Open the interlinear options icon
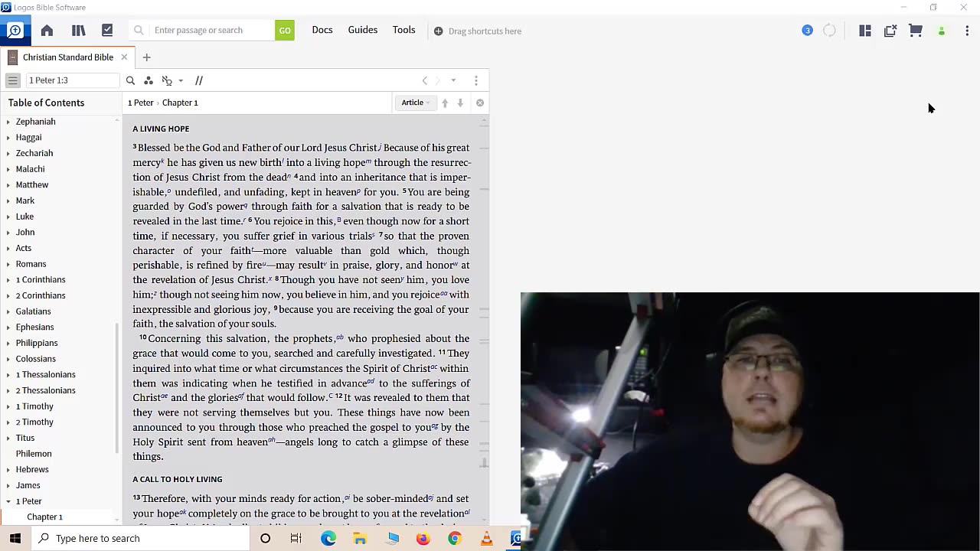The width and height of the screenshot is (980, 551). pyautogui.click(x=167, y=80)
